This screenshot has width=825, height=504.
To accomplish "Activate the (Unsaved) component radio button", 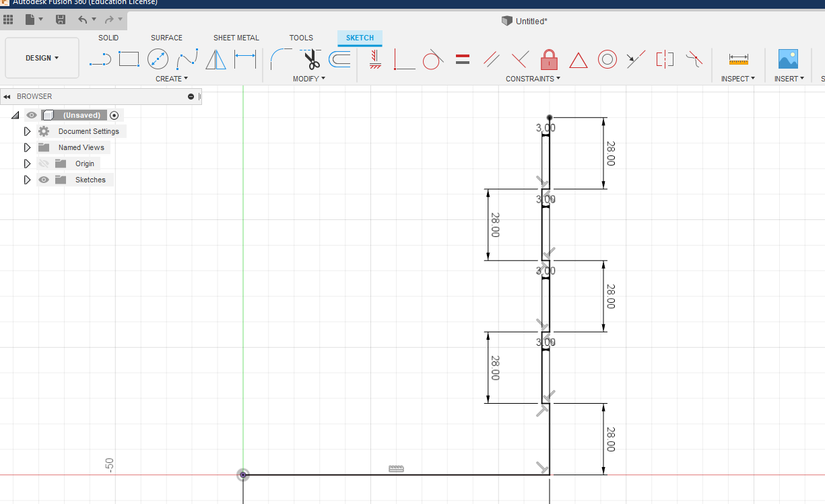I will tap(114, 115).
